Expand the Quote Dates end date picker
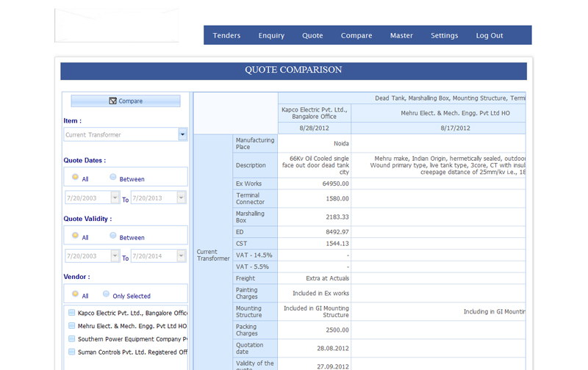588x370 pixels. point(181,197)
